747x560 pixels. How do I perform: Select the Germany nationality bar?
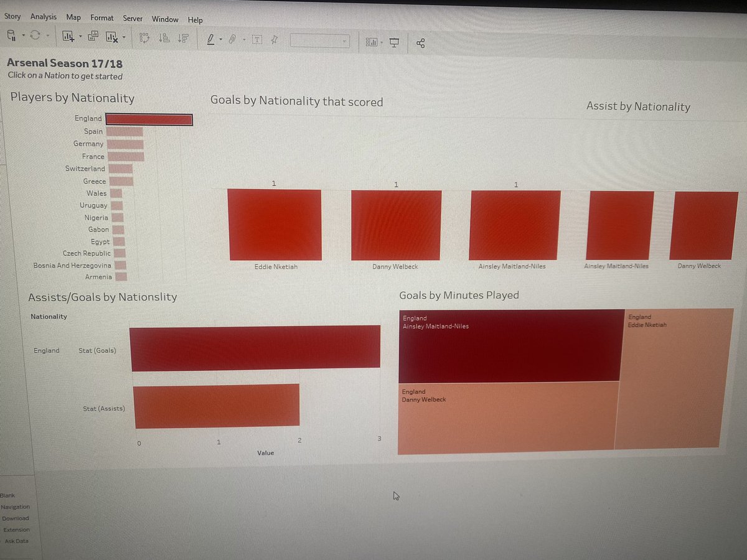125,144
